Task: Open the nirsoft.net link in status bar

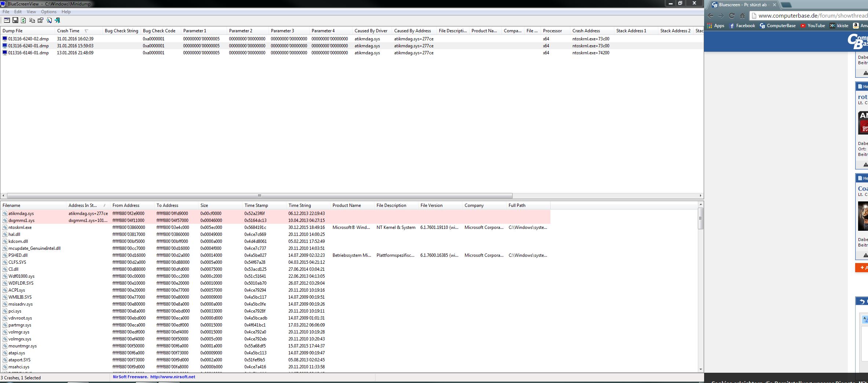Action: pos(173,377)
